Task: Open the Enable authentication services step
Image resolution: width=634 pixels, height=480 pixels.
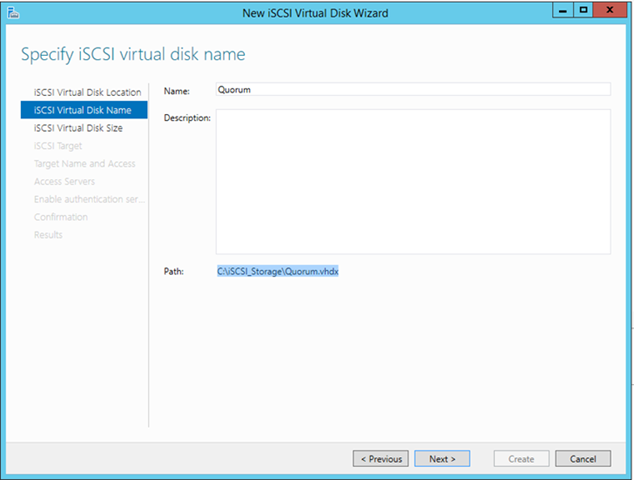Action: coord(89,199)
